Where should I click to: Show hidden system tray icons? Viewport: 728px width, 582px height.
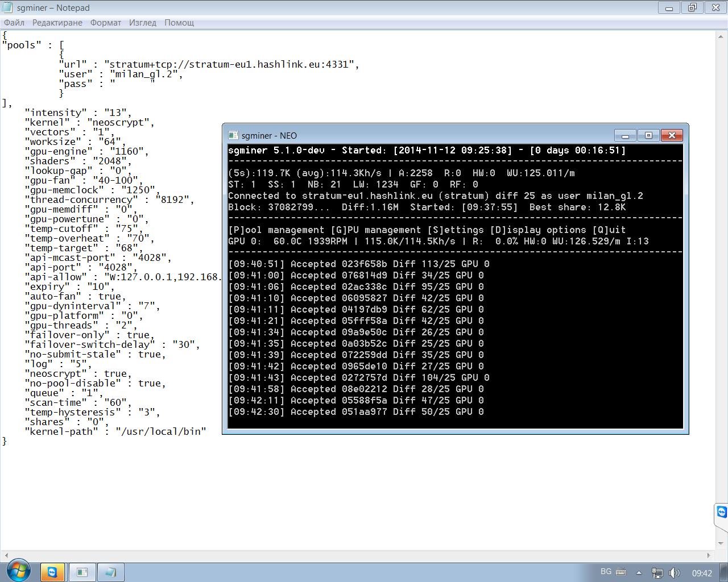click(x=639, y=573)
